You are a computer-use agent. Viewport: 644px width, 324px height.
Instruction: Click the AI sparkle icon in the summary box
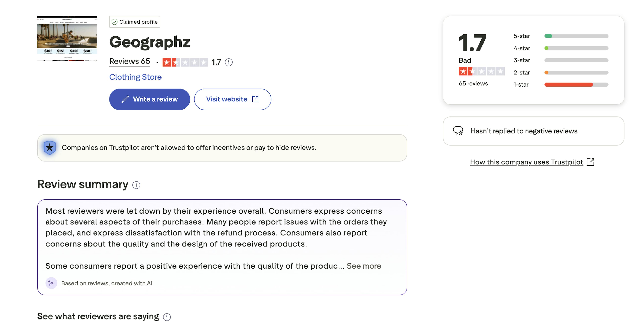tap(51, 283)
